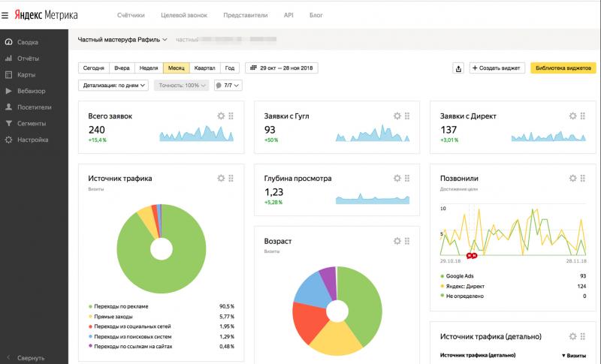This screenshot has width=601, height=364.
Task: Open settings gear of Глубина просмотра widget
Action: 397,179
